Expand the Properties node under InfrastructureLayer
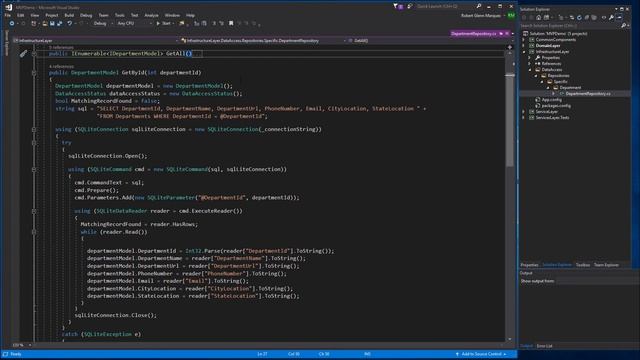640x360 pixels. point(529,58)
